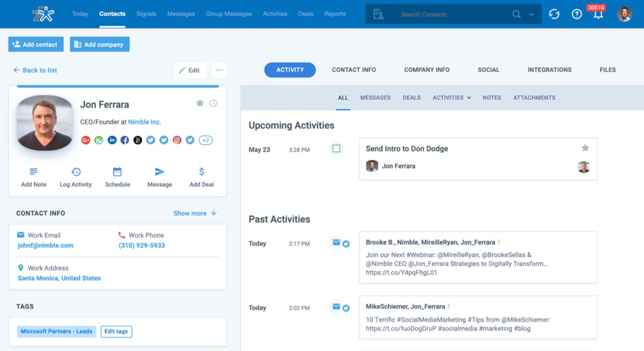
Task: Click the Microsoft Partners - Leads tag
Action: tap(57, 331)
